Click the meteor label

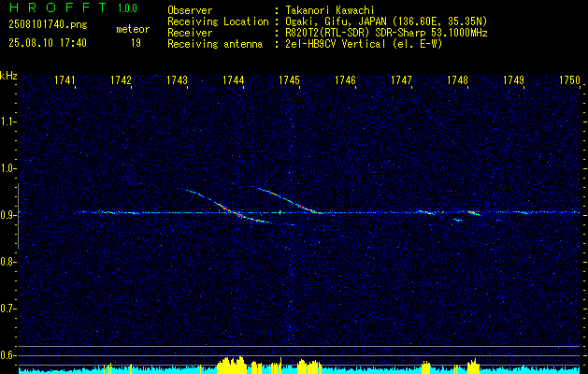(x=133, y=29)
